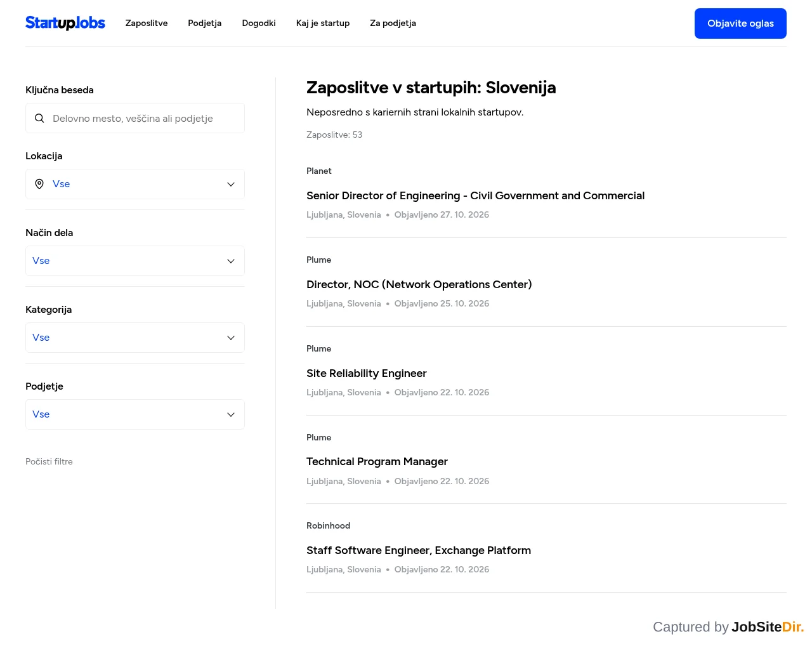Open Senior Director of Engineering job listing
This screenshot has width=812, height=646.
(x=475, y=195)
